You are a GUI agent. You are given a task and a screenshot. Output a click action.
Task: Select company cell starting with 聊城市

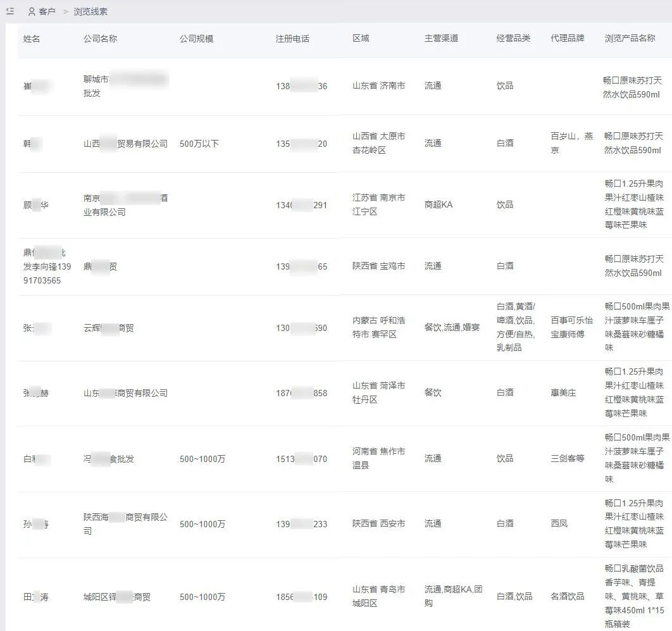(x=125, y=86)
